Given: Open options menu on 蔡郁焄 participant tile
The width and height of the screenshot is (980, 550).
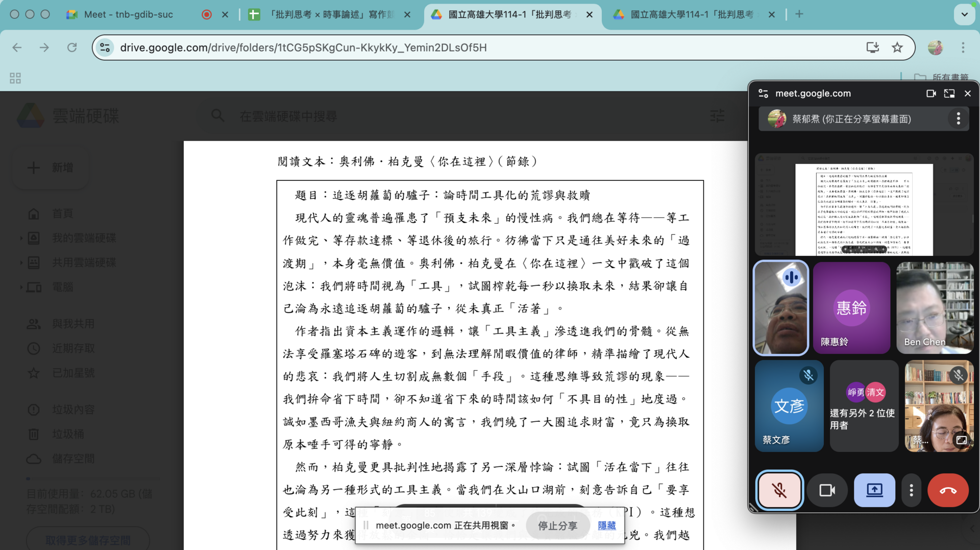Looking at the screenshot, I should [x=959, y=118].
